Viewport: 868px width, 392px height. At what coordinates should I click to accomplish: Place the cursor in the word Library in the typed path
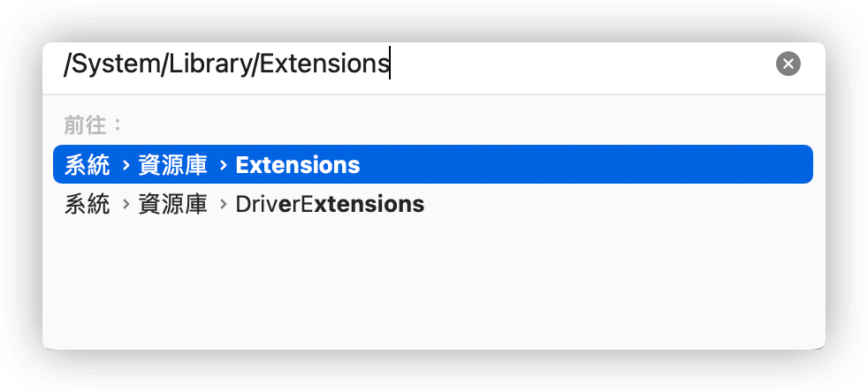click(x=209, y=64)
